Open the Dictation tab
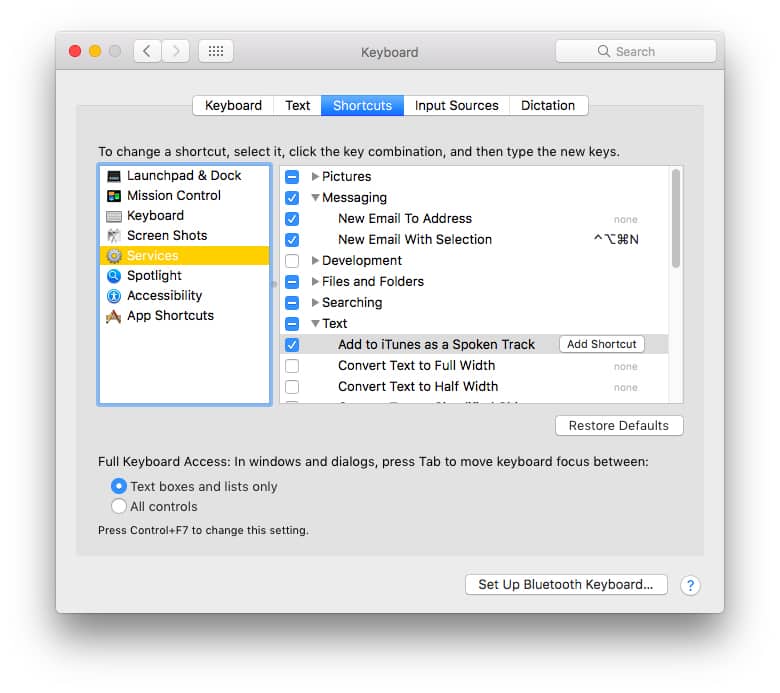Screen dimensions: 780x693 coord(547,105)
